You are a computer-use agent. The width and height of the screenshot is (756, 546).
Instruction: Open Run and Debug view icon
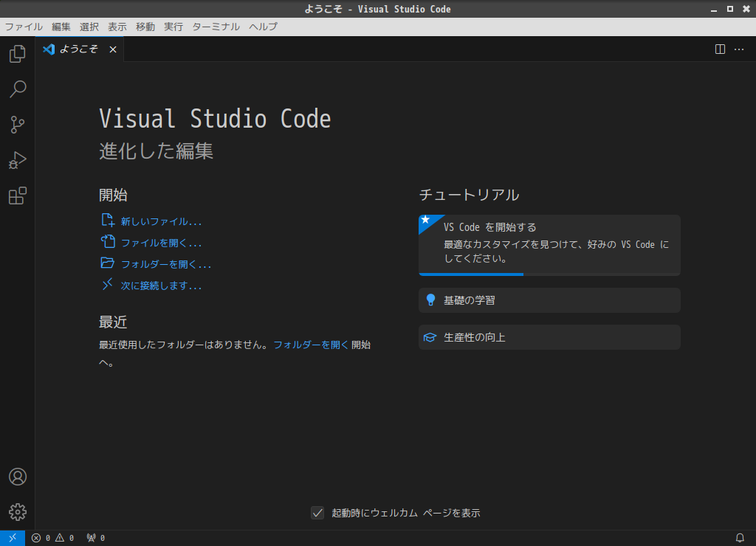(x=18, y=160)
